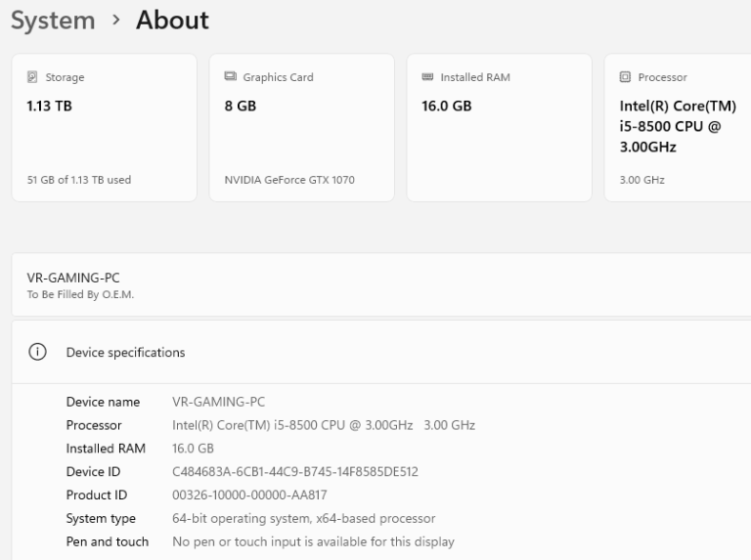Click the Storage drive icon

[x=33, y=78]
